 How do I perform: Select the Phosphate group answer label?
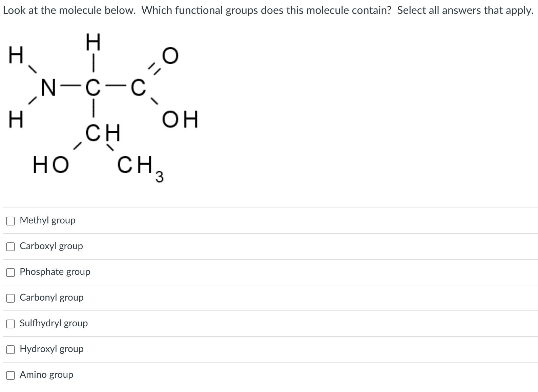click(x=55, y=272)
